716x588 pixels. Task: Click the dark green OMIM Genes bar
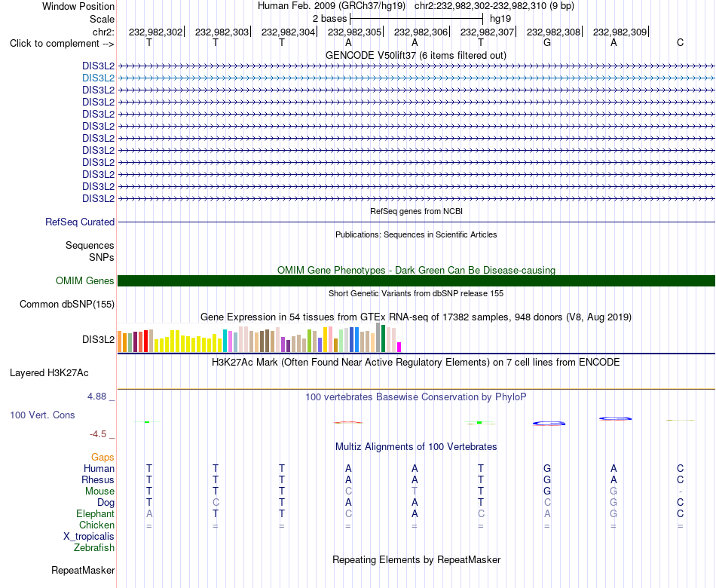416,281
